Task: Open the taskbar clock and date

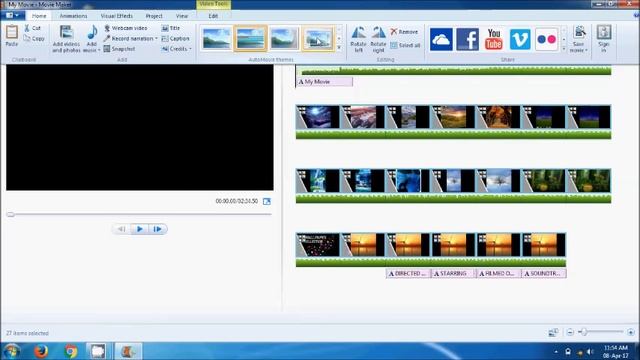Action: point(616,351)
